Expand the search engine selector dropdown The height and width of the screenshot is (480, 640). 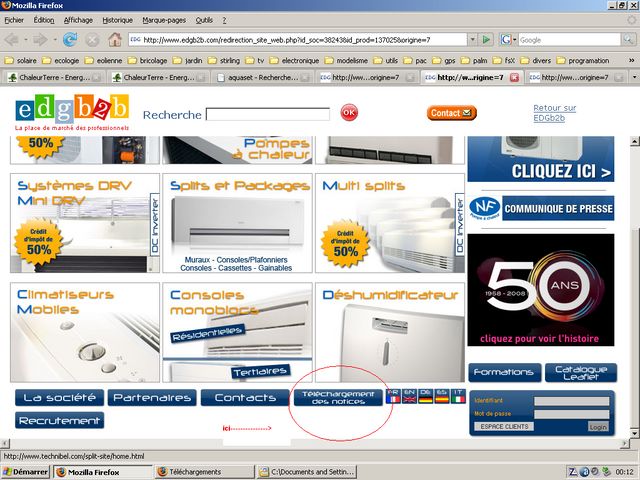click(513, 39)
